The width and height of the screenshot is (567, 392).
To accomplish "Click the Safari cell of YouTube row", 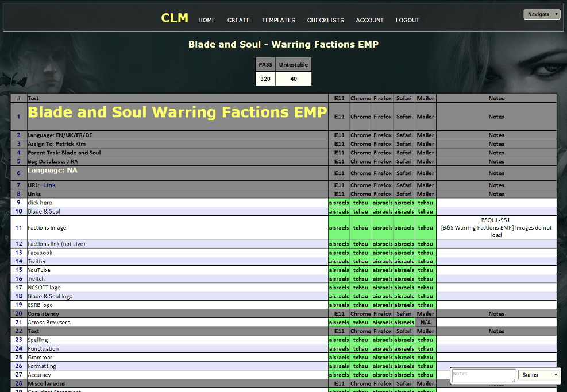I will pos(404,270).
